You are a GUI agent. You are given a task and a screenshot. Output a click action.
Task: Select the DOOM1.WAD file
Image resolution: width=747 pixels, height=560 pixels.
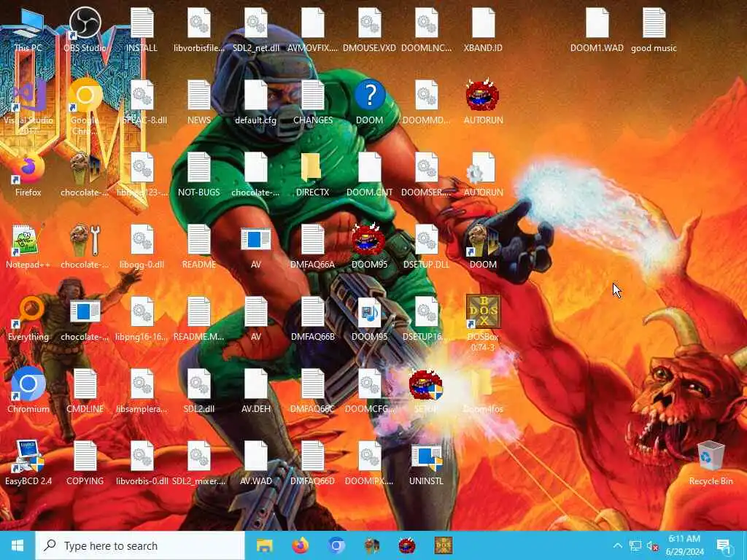597,29
